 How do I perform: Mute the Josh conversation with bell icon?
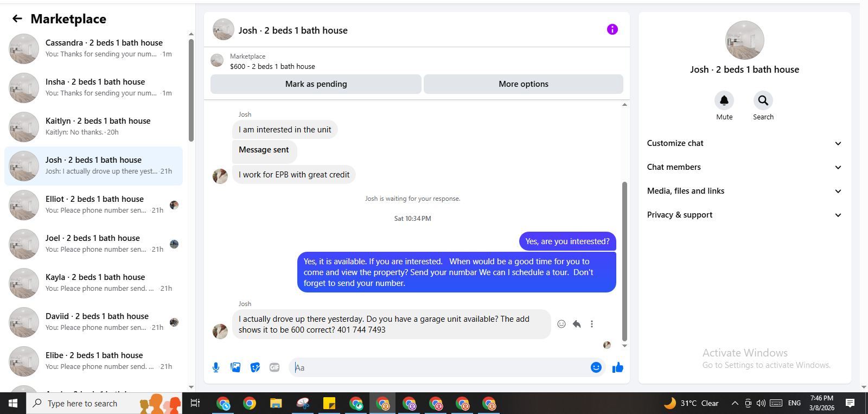[724, 100]
